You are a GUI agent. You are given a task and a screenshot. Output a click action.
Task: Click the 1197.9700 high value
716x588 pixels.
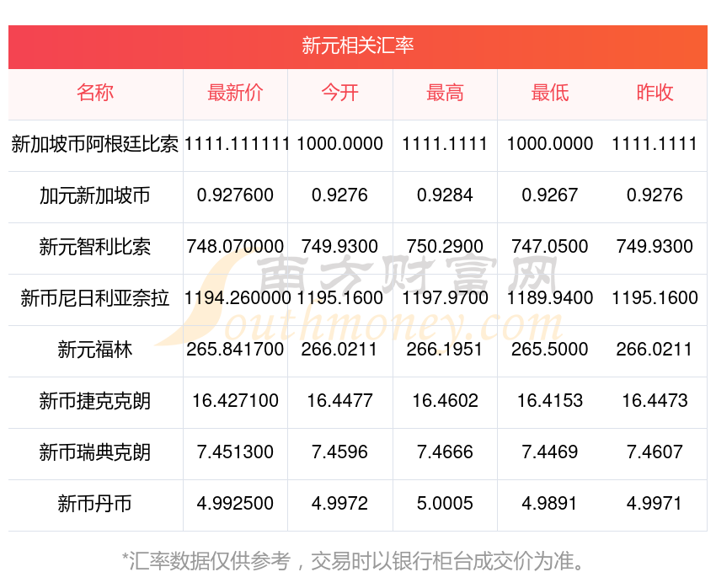(x=445, y=298)
